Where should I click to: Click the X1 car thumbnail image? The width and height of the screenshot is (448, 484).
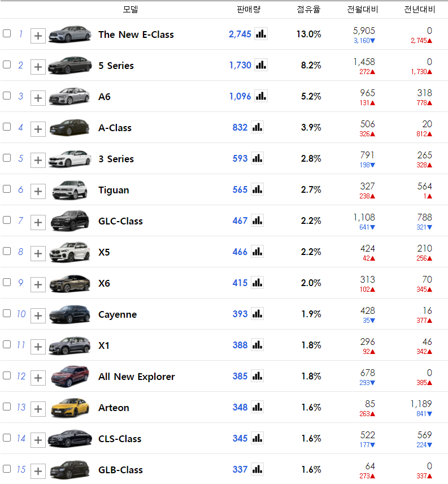tap(69, 345)
